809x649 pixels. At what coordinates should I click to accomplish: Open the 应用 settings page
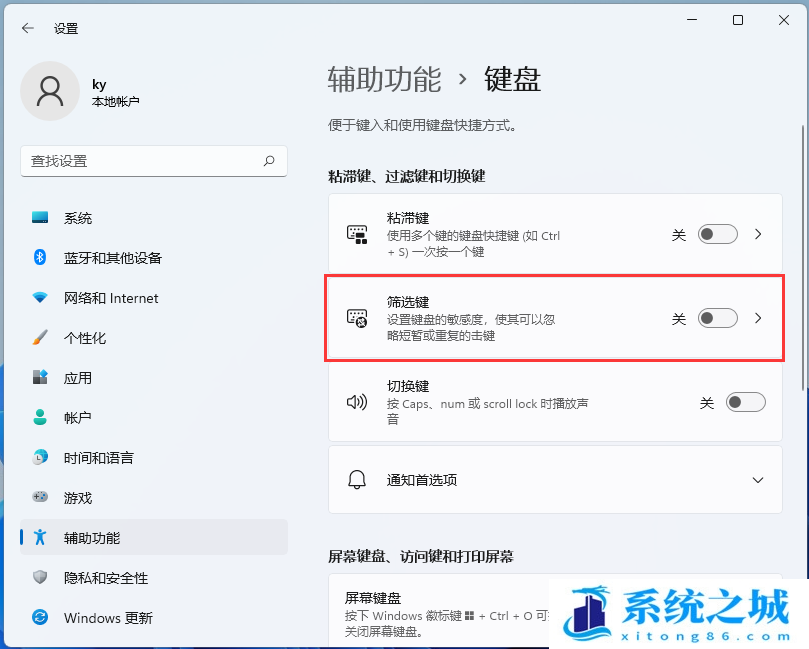tap(154, 378)
